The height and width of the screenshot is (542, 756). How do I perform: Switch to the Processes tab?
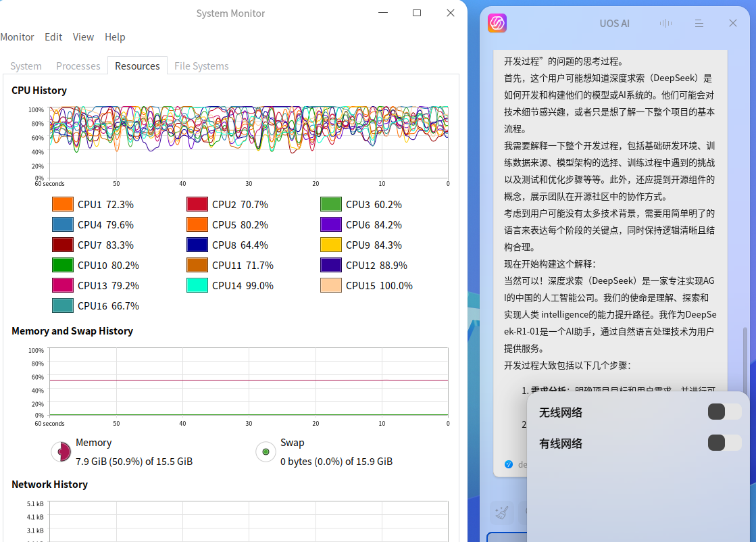[78, 66]
